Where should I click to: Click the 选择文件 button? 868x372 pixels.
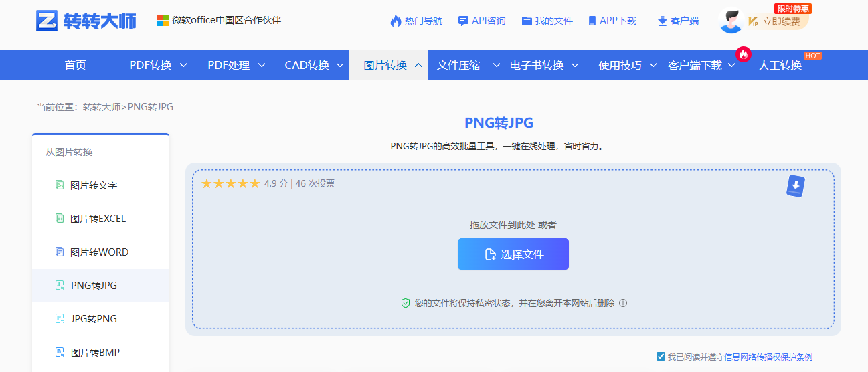(513, 254)
